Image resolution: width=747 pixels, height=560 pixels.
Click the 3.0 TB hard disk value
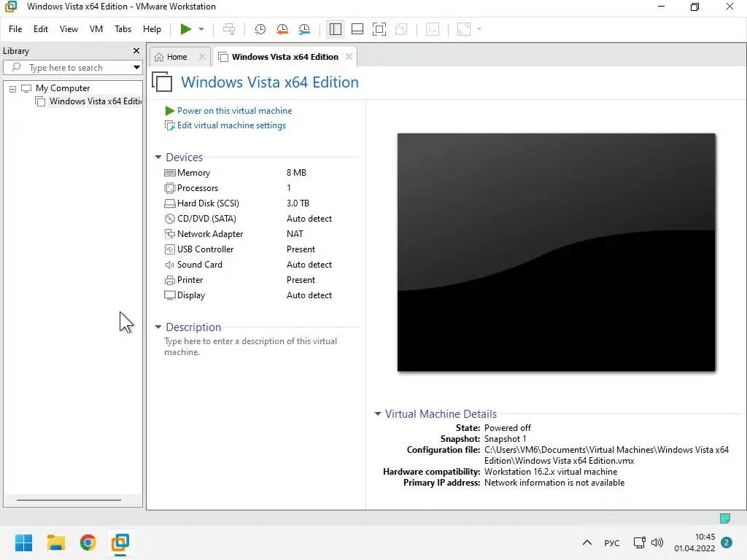tap(298, 203)
